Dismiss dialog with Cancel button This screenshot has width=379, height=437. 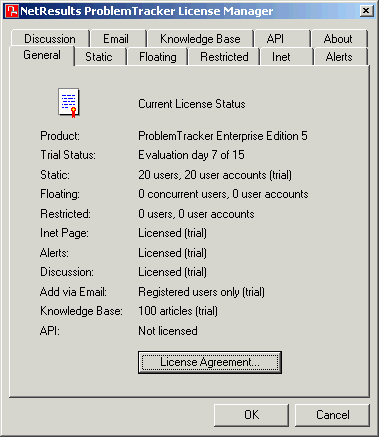point(333,415)
